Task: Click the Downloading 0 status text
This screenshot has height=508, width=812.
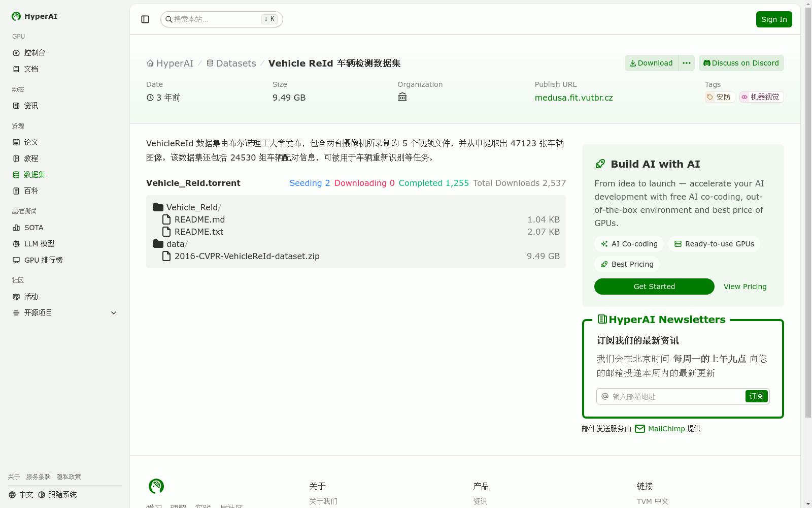Action: coord(364,183)
